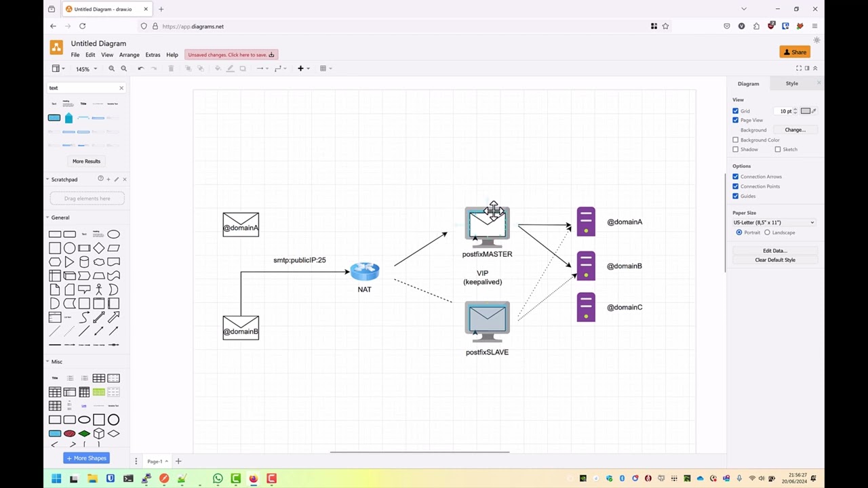Toggle the Connection Arrows checkbox
This screenshot has width=868, height=488.
[735, 176]
